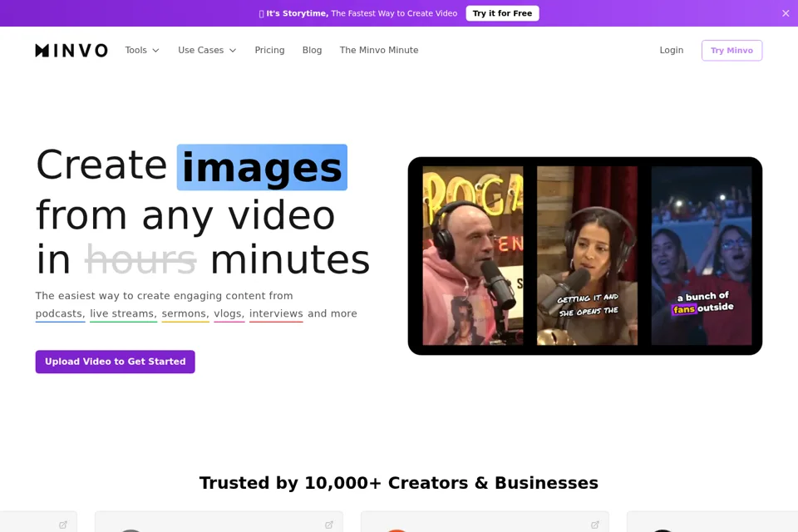Click the underlined vlogs link

pos(229,313)
